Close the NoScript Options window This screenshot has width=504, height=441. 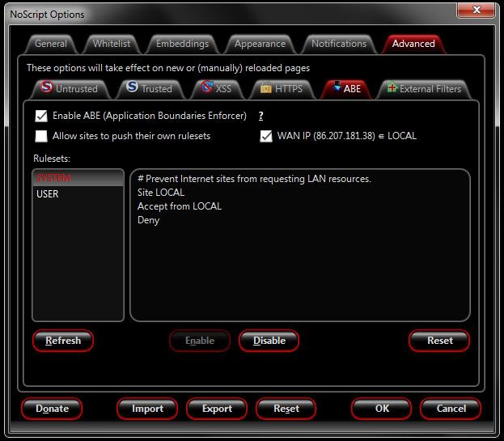tap(476, 10)
